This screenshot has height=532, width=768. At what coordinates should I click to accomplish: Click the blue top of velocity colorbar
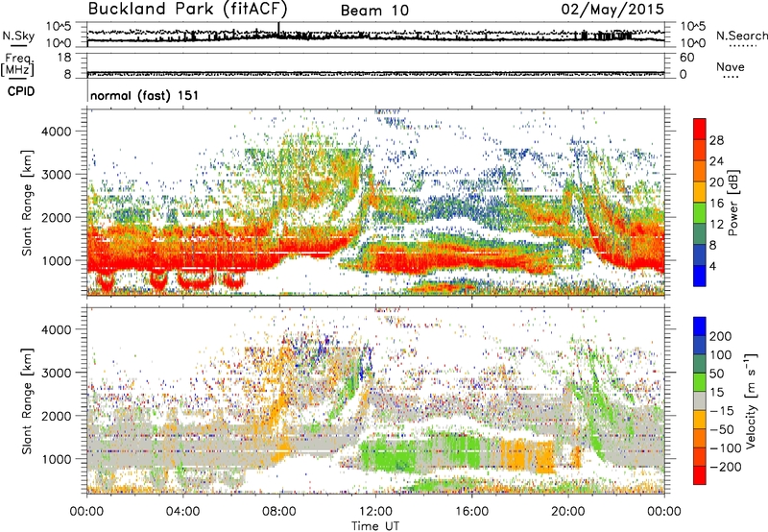coord(700,326)
